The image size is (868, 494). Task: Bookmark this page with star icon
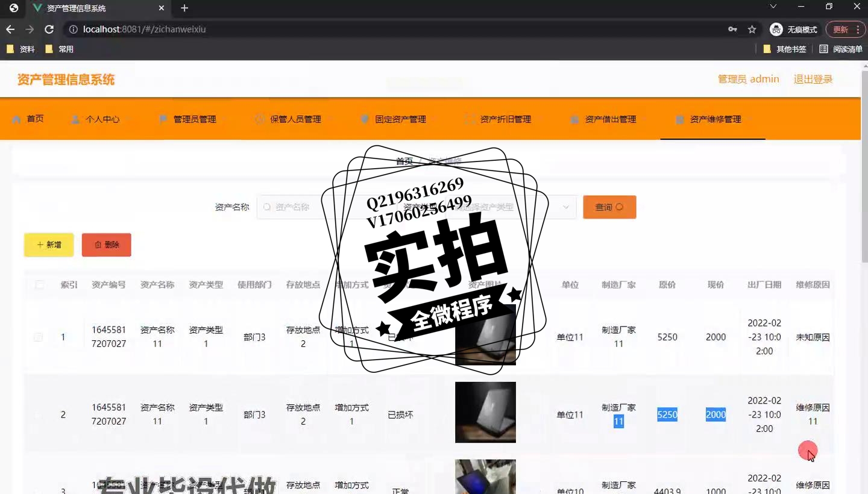click(752, 29)
